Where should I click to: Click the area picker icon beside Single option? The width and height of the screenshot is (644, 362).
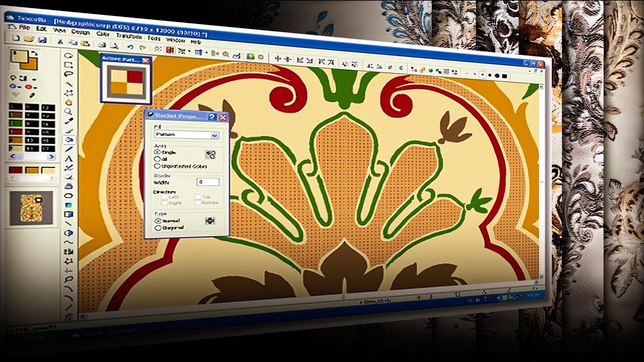211,155
